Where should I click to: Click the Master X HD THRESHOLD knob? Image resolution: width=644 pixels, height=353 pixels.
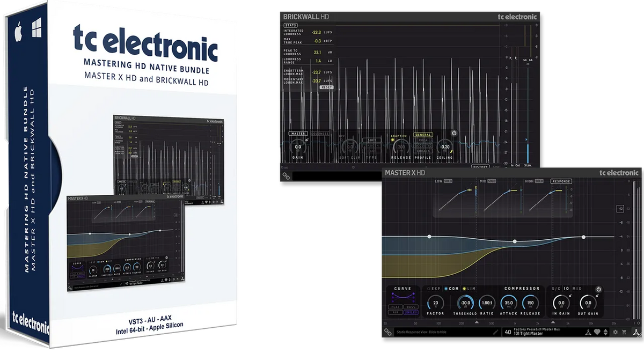point(465,303)
